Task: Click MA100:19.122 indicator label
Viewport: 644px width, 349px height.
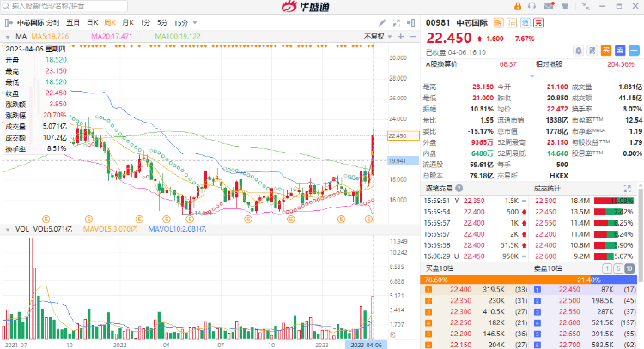Action: (178, 37)
